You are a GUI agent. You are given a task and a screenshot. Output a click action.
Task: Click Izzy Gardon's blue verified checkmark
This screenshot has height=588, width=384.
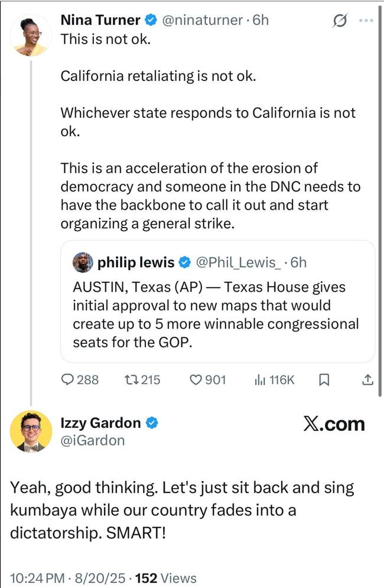point(151,423)
